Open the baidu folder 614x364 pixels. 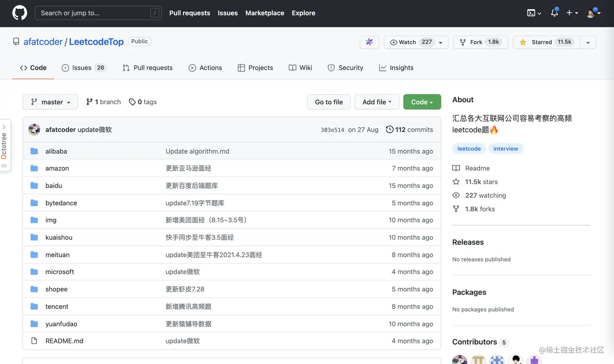click(x=54, y=185)
